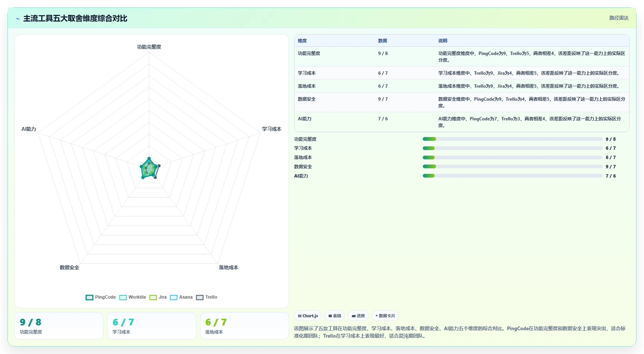The width and height of the screenshot is (644, 354).
Task: Click the AI能力 progress bar
Action: 512,176
